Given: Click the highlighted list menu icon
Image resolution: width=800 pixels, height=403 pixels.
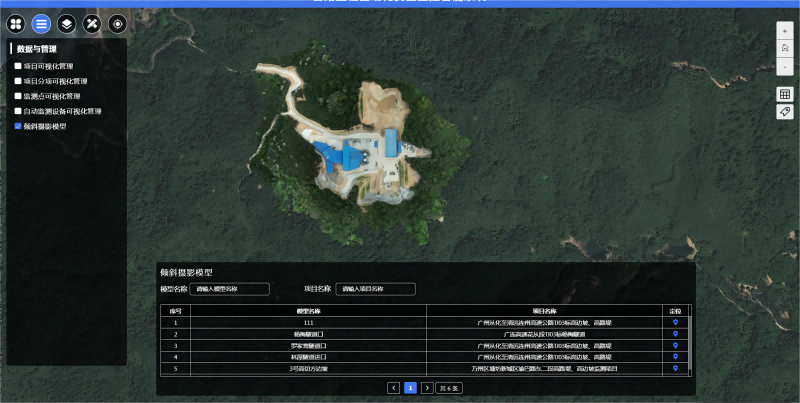Looking at the screenshot, I should 41,23.
